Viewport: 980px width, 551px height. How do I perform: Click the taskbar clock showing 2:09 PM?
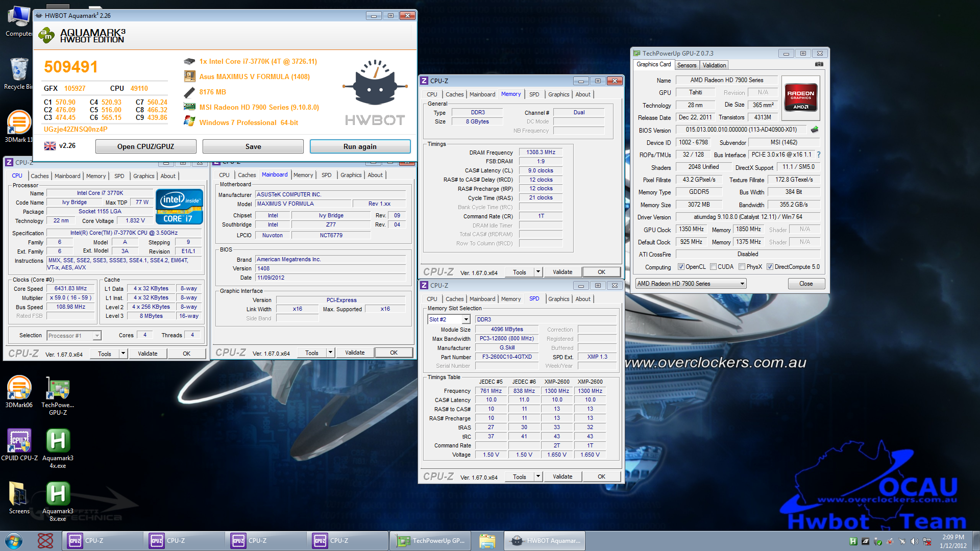(x=953, y=541)
